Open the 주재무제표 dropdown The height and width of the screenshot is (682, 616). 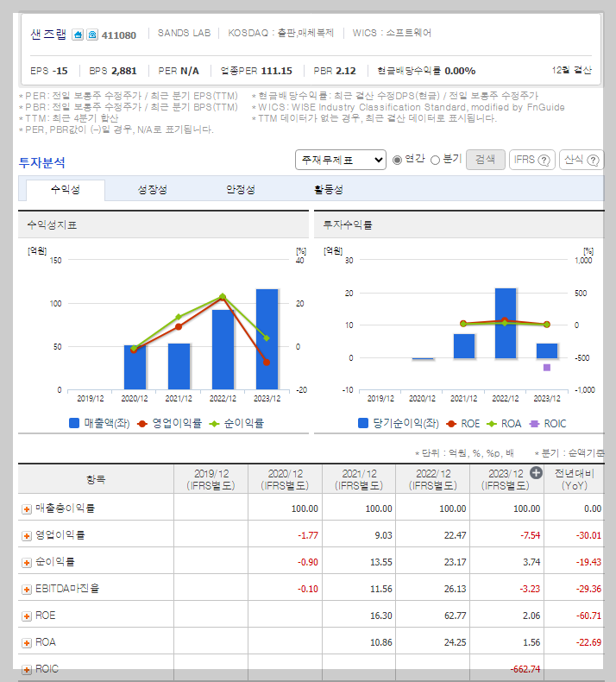[341, 160]
